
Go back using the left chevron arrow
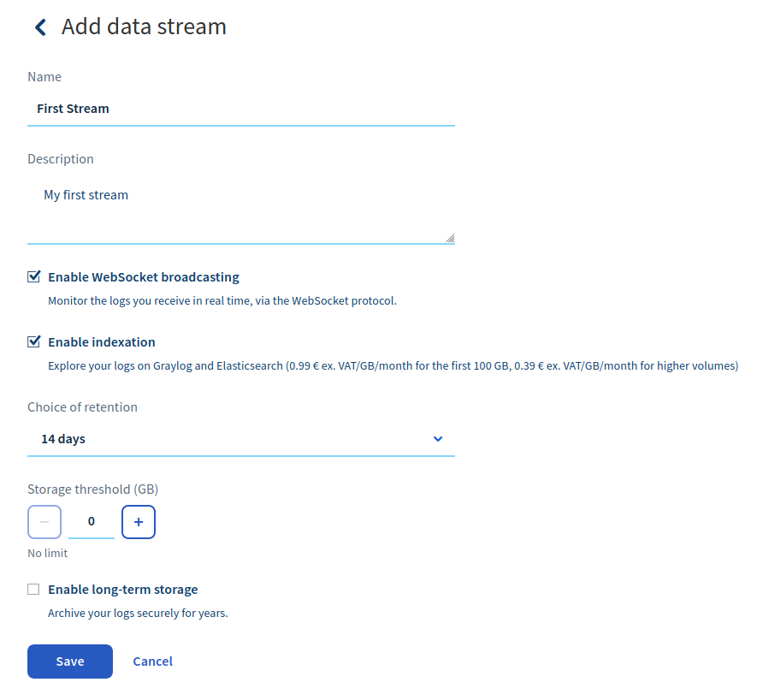coord(40,27)
